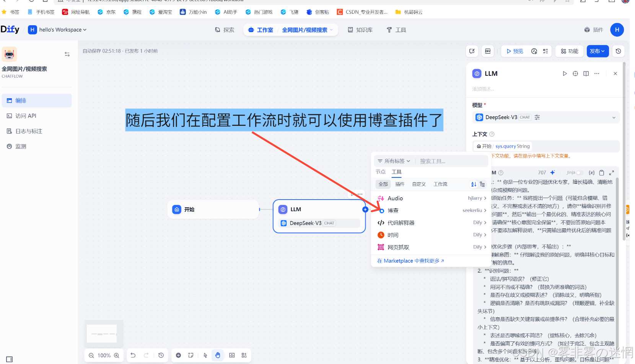Screen dimensions: 635x364
Task: Toggle the Jinja switch
Action: click(580, 173)
